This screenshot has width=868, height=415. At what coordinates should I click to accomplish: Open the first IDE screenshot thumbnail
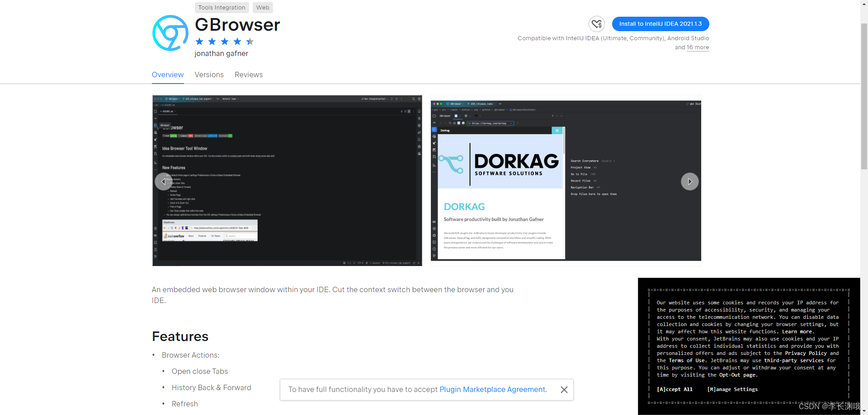[287, 181]
